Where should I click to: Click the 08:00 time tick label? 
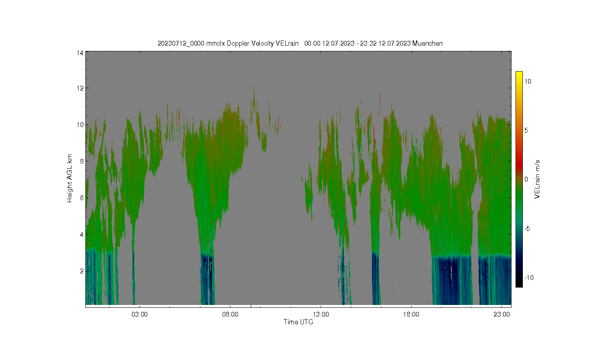[230, 314]
